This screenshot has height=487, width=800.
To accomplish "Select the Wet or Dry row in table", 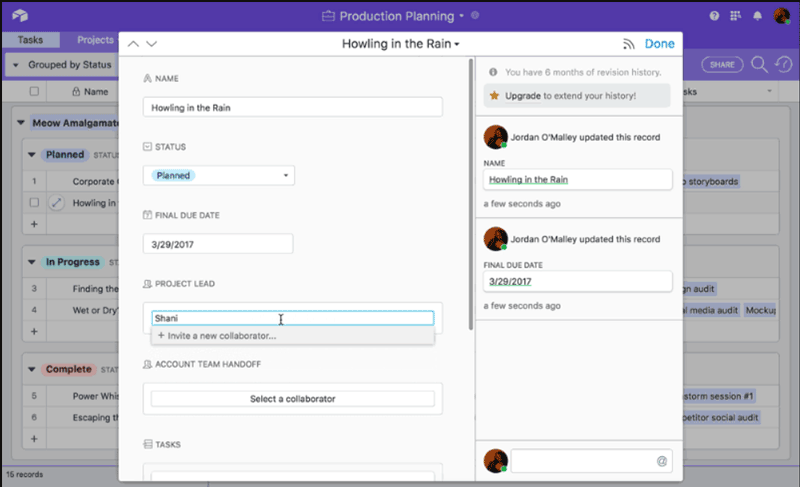I will (95, 310).
